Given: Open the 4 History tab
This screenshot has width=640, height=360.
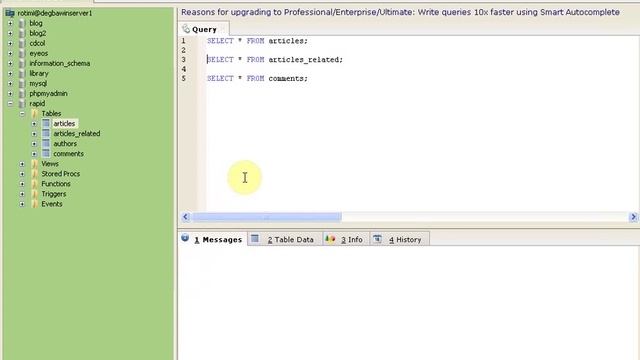Looking at the screenshot, I should pos(400,239).
